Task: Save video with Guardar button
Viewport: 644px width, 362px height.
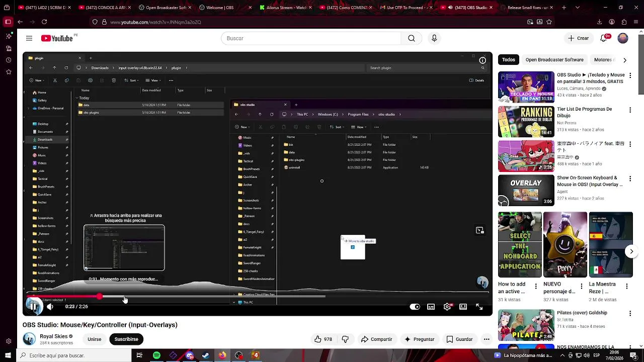Action: click(459, 339)
